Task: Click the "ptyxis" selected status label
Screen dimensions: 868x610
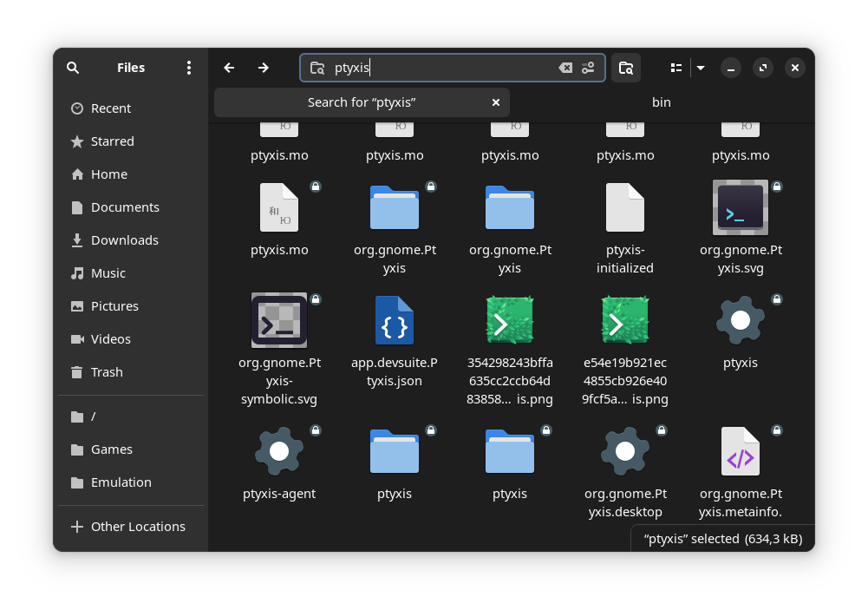Action: click(723, 539)
